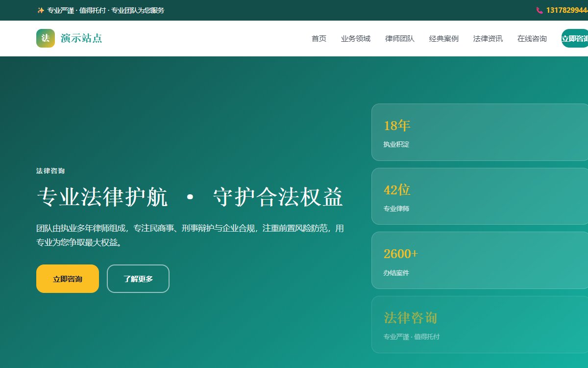The height and width of the screenshot is (368, 588).
Task: Click the 了解更多 outlined button
Action: [138, 279]
